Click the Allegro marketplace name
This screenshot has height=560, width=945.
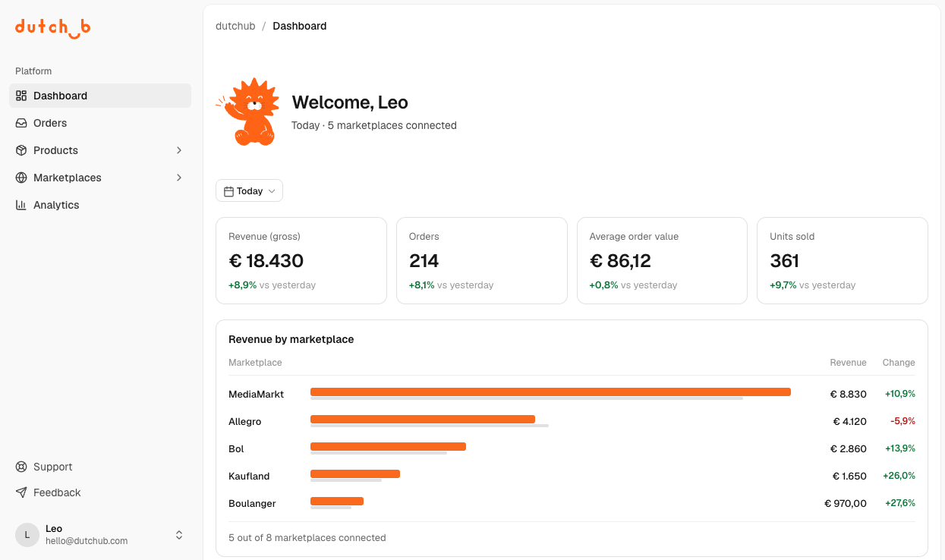[x=245, y=422]
